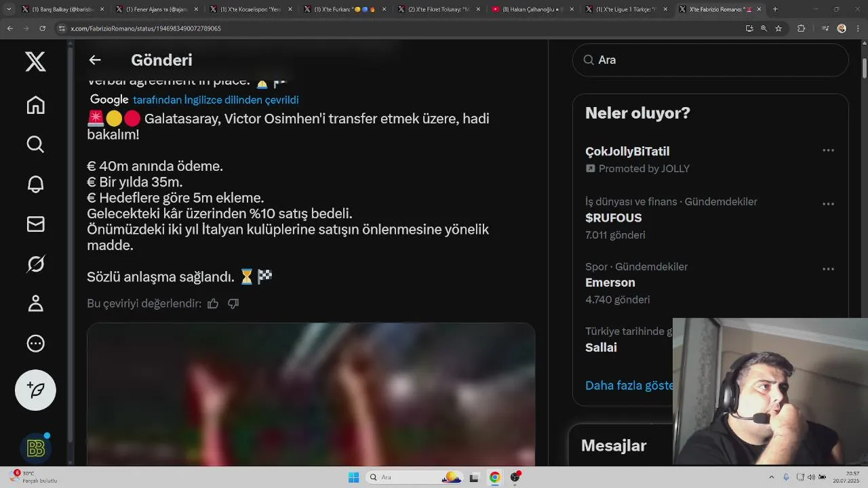Open the media control icon in Chrome toolbar
This screenshot has width=868, height=488.
click(x=825, y=28)
